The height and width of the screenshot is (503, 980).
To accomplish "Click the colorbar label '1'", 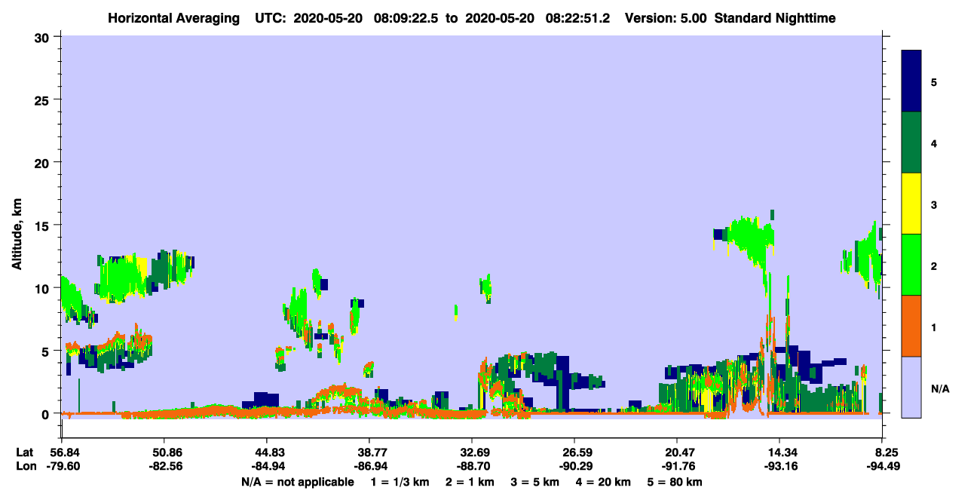I will tap(933, 327).
